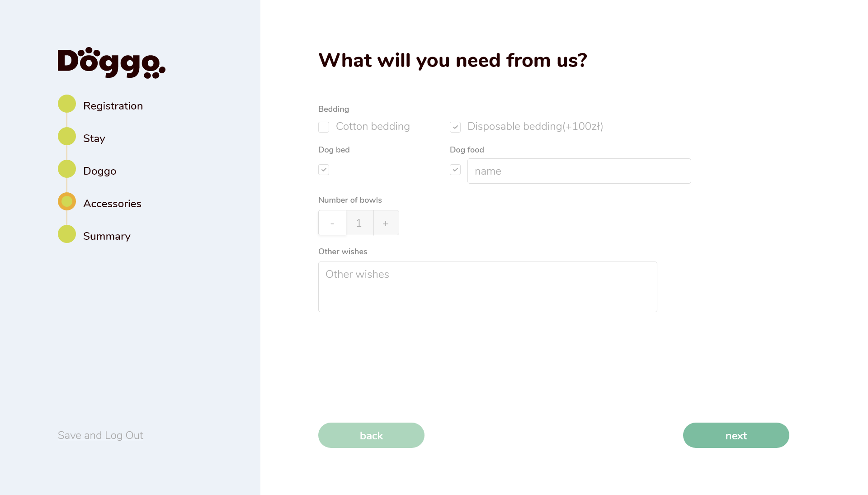Open the Stay step label

click(x=94, y=138)
